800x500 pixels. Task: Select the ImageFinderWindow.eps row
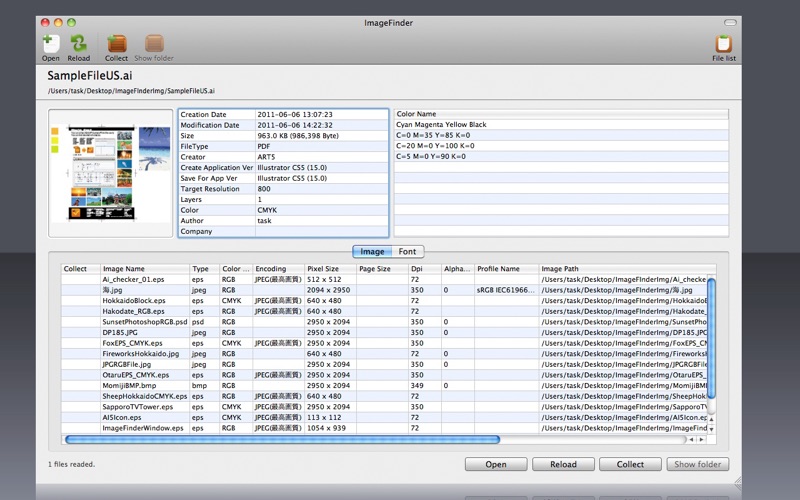click(x=384, y=428)
